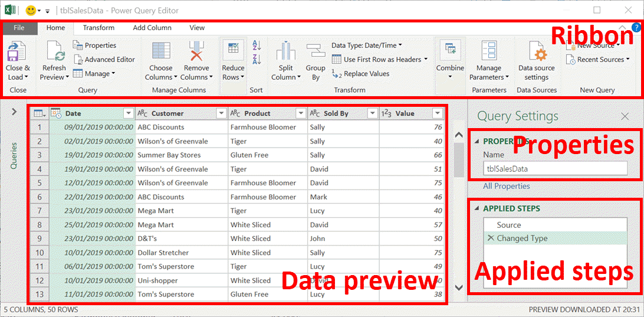Open the Add Column tab
This screenshot has height=317, width=644.
152,28
